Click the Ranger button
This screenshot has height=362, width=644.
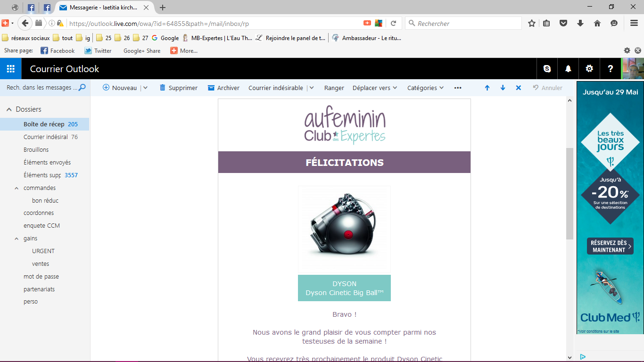334,88
